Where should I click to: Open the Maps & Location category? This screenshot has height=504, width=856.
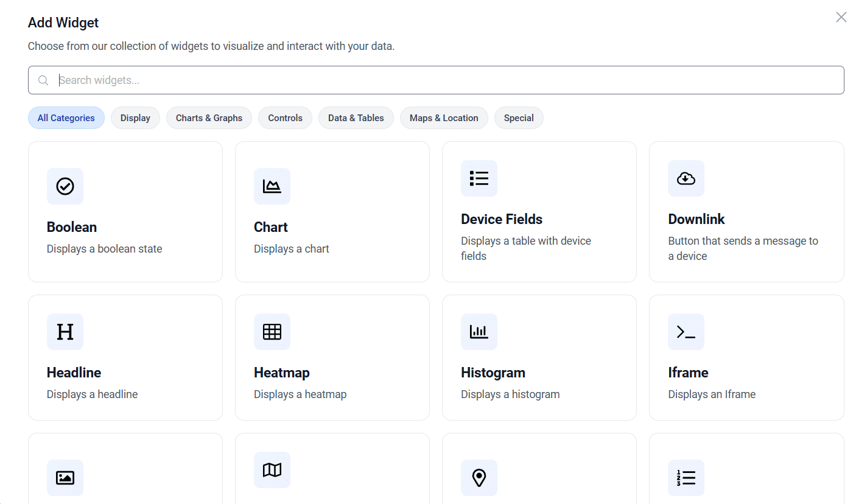(x=444, y=118)
